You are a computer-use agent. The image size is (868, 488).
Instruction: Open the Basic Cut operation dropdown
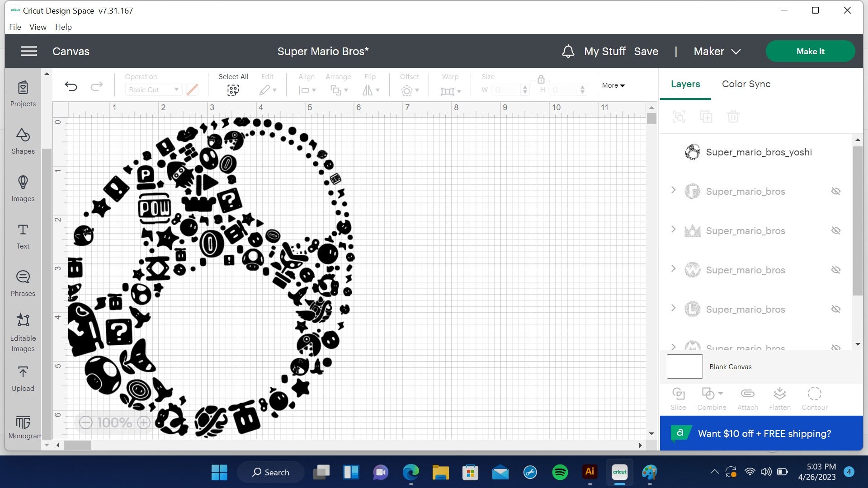pyautogui.click(x=153, y=89)
